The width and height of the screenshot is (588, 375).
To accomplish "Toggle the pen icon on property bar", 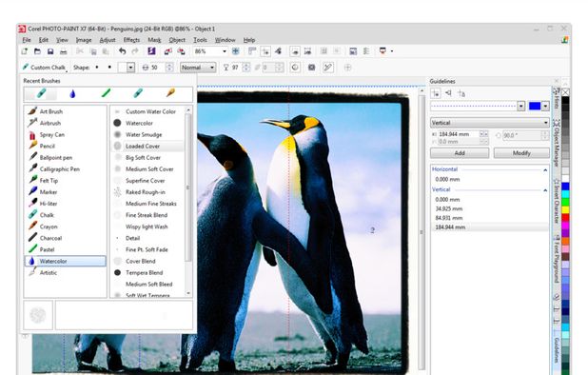I will coord(327,68).
